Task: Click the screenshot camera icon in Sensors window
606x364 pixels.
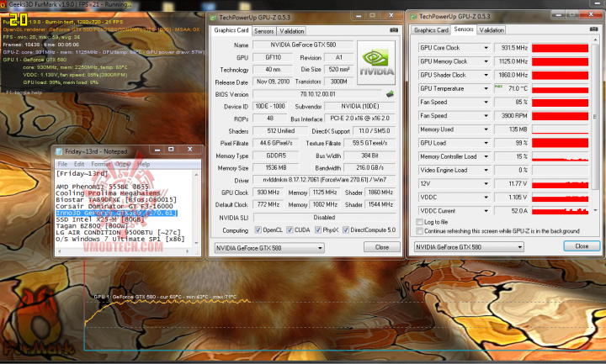Action: [x=593, y=29]
